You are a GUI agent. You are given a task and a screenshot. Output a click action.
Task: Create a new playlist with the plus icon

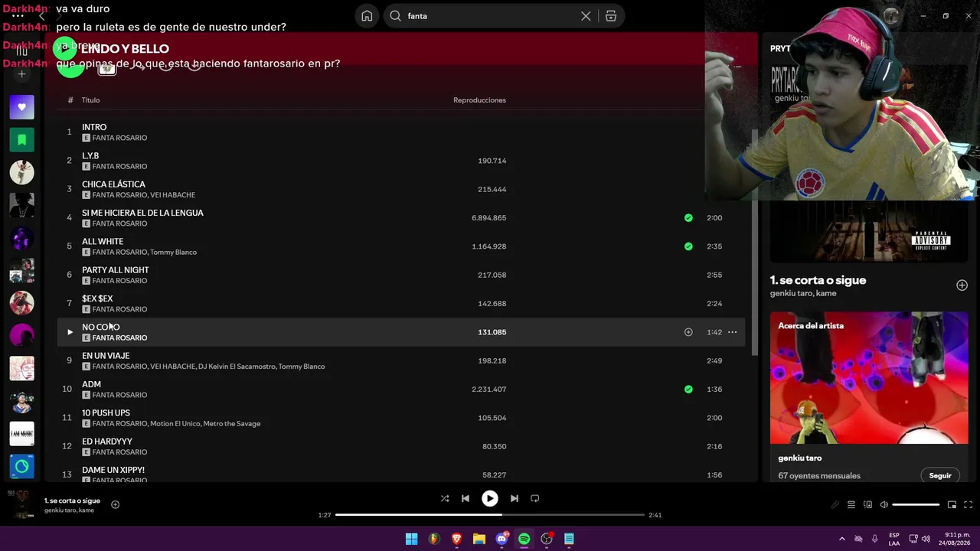(x=21, y=74)
